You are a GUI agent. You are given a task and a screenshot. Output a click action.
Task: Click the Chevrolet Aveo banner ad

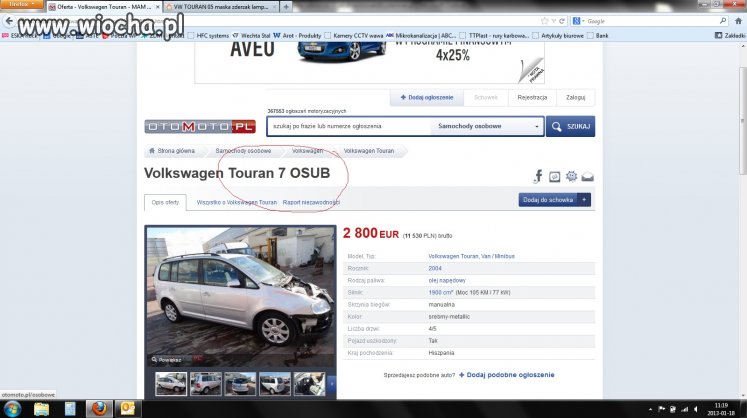(x=369, y=62)
